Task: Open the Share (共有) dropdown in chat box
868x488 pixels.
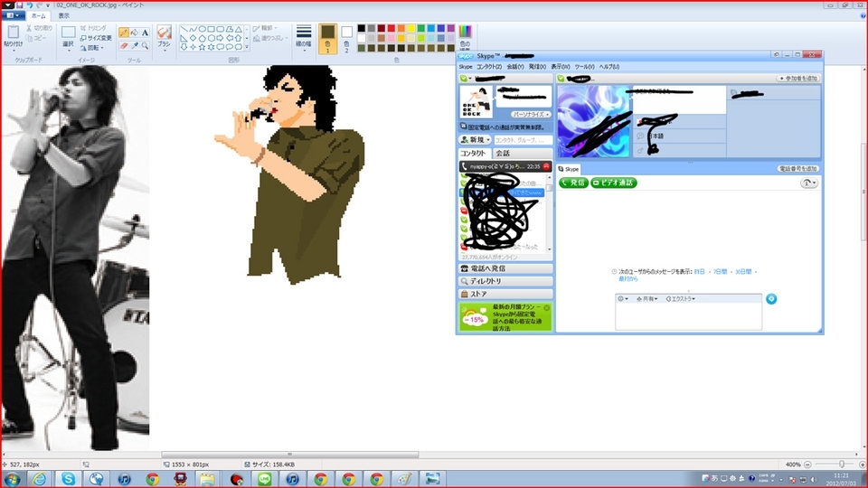Action: [x=647, y=299]
